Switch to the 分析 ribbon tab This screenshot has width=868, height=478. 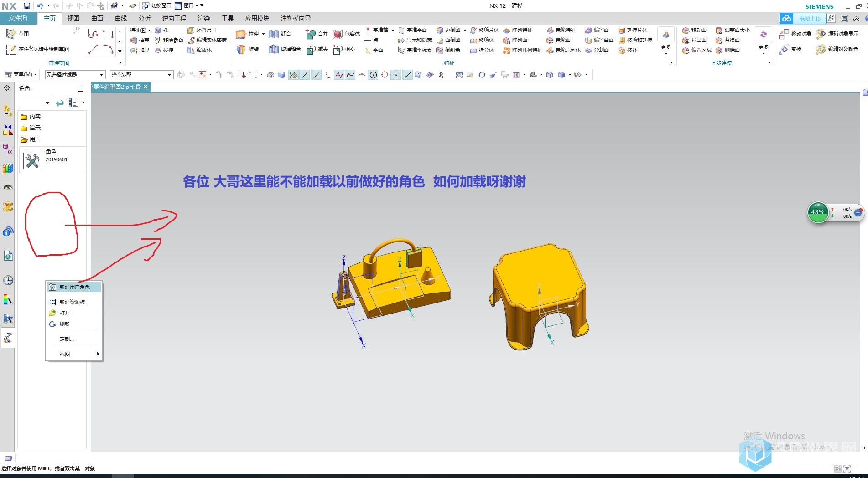coord(145,18)
